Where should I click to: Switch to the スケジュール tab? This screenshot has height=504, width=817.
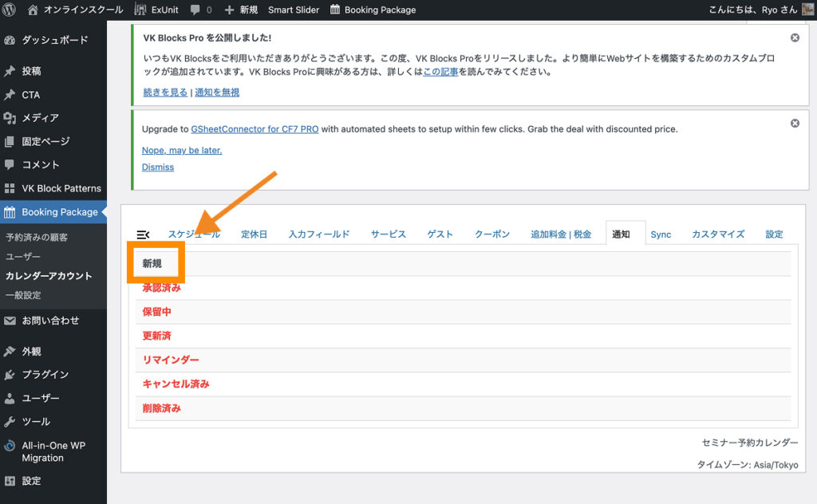194,234
